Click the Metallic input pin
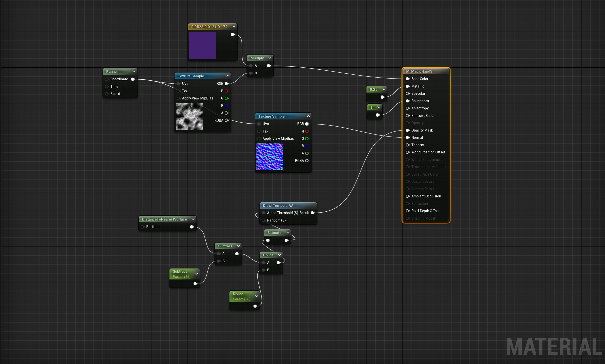 click(407, 86)
